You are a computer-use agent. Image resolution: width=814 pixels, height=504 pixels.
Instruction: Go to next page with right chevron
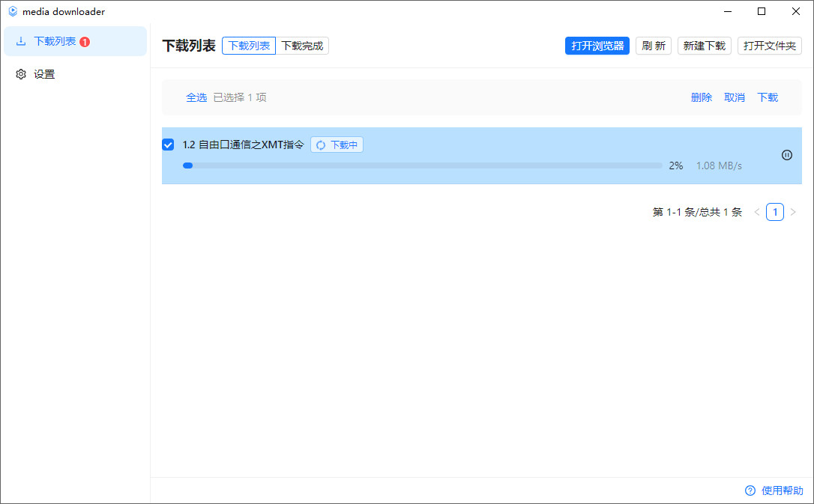[x=793, y=212]
